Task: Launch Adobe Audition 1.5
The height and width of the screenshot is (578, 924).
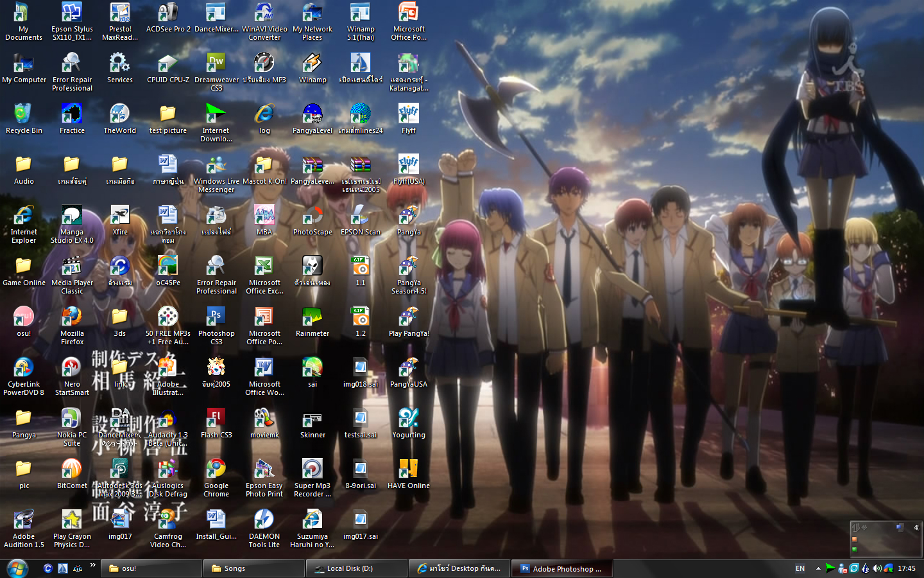Action: click(x=24, y=529)
